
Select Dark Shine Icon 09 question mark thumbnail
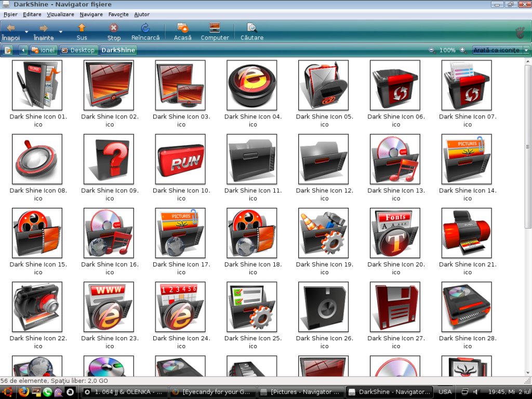pos(109,159)
